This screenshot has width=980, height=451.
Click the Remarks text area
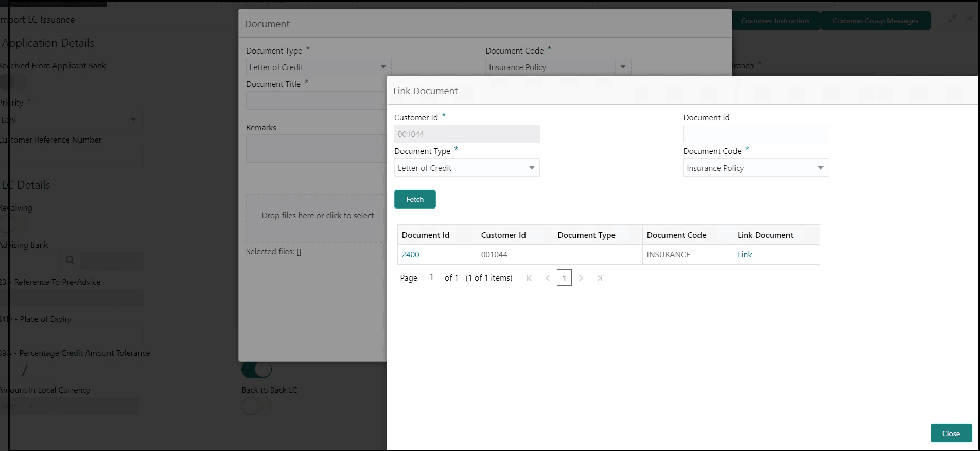pos(317,149)
